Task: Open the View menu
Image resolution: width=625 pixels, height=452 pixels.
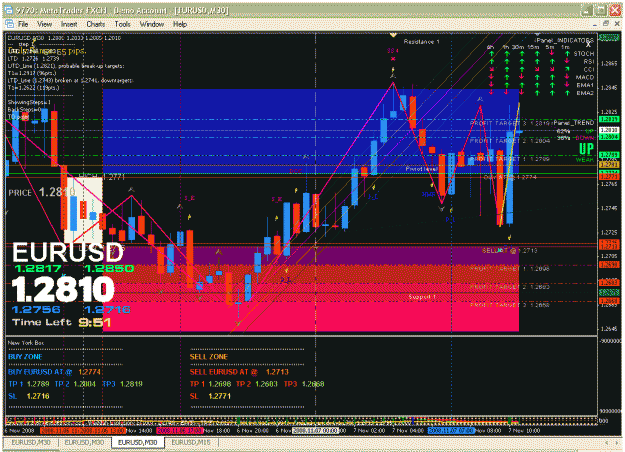Action: pyautogui.click(x=45, y=24)
